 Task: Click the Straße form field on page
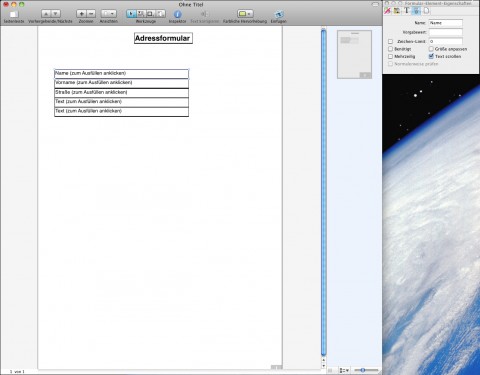(x=121, y=93)
